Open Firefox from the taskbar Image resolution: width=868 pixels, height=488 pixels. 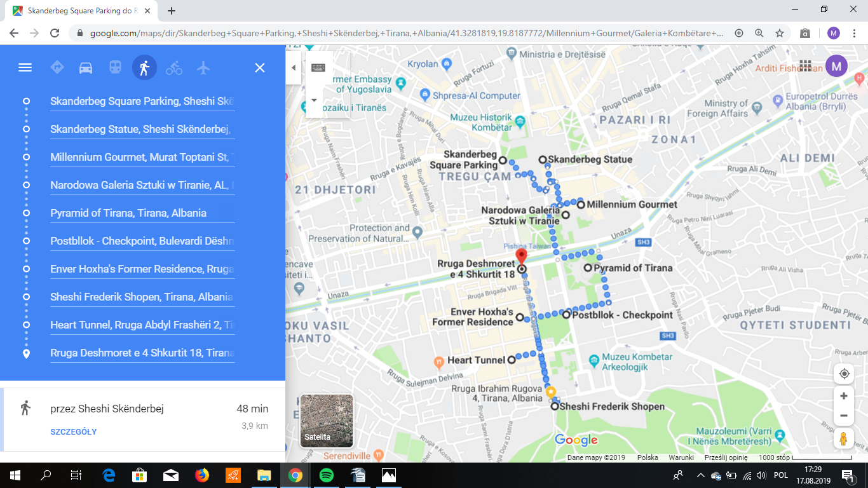pos(201,475)
